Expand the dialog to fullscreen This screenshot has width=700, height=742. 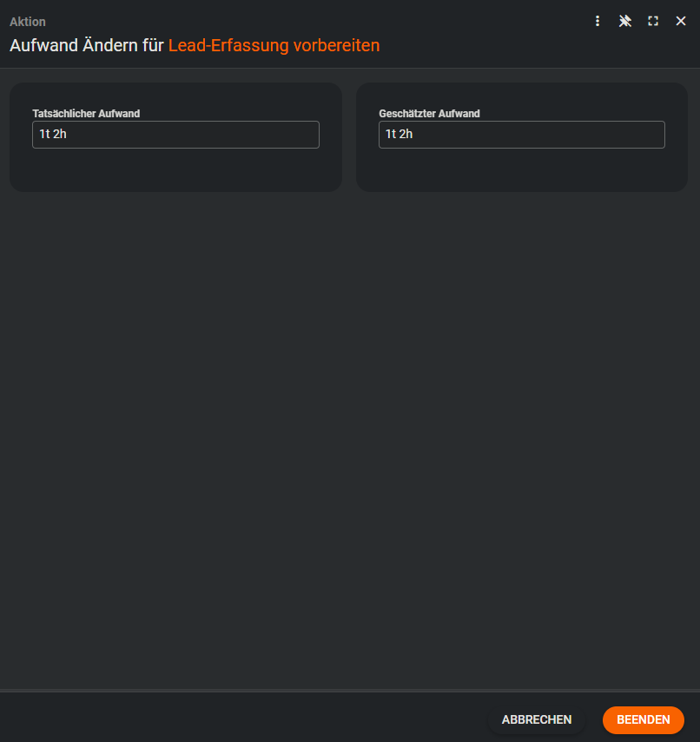tap(653, 21)
